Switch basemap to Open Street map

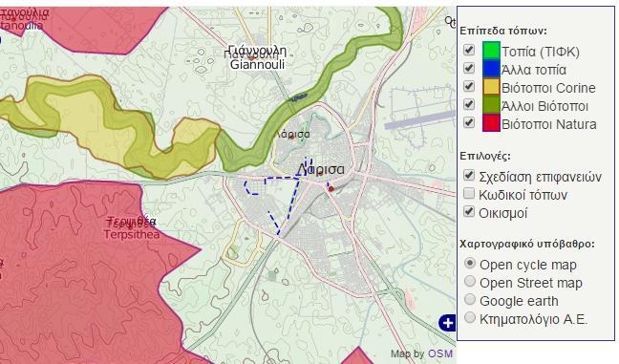(470, 281)
